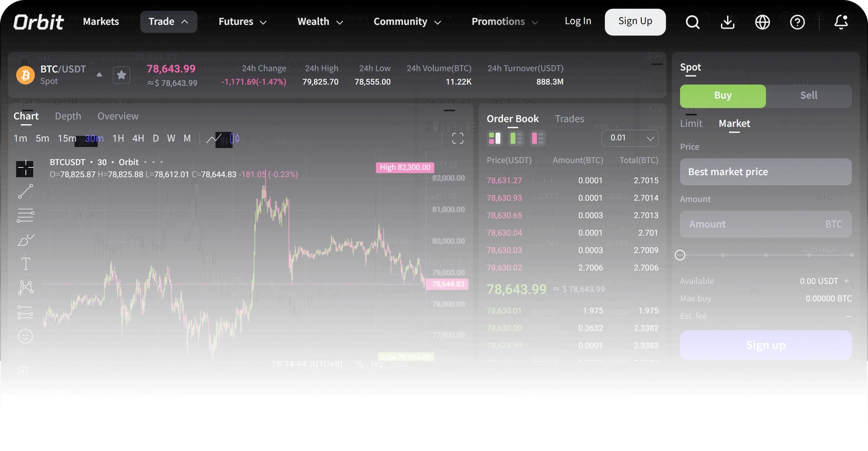The image size is (868, 451).
Task: Click the Orbit logo
Action: coord(38,22)
